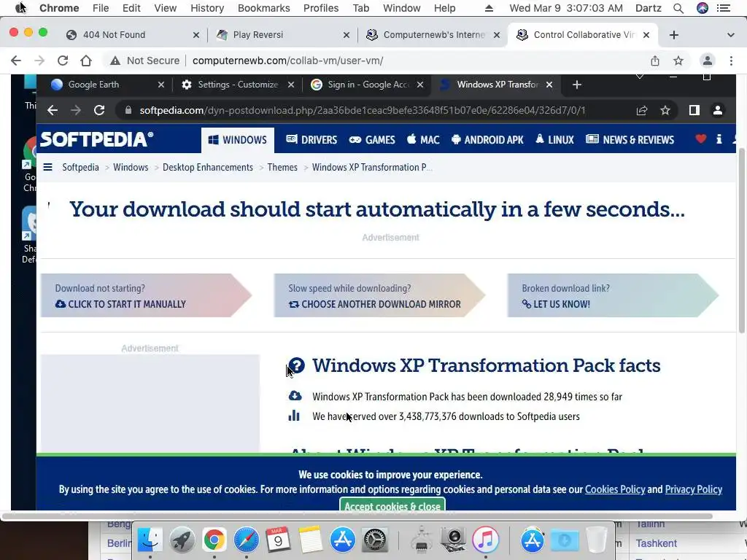Close the Play Reversi tab
Viewport: 747px width, 560px height.
[347, 35]
